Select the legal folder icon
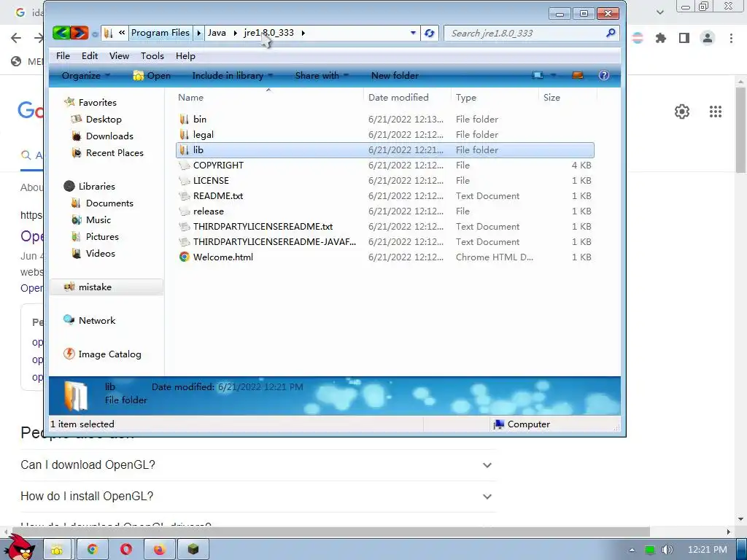This screenshot has height=560, width=747. (x=185, y=134)
